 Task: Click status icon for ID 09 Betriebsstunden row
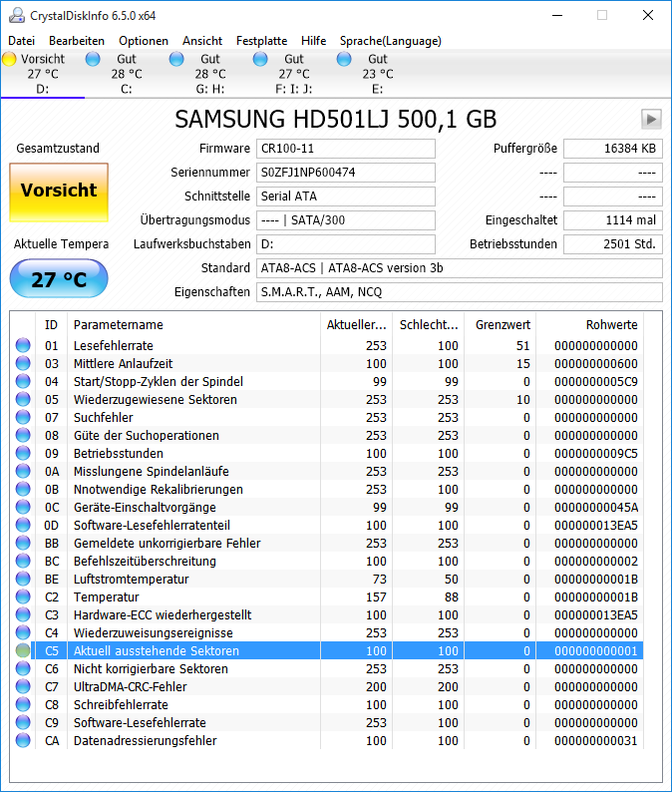point(23,453)
